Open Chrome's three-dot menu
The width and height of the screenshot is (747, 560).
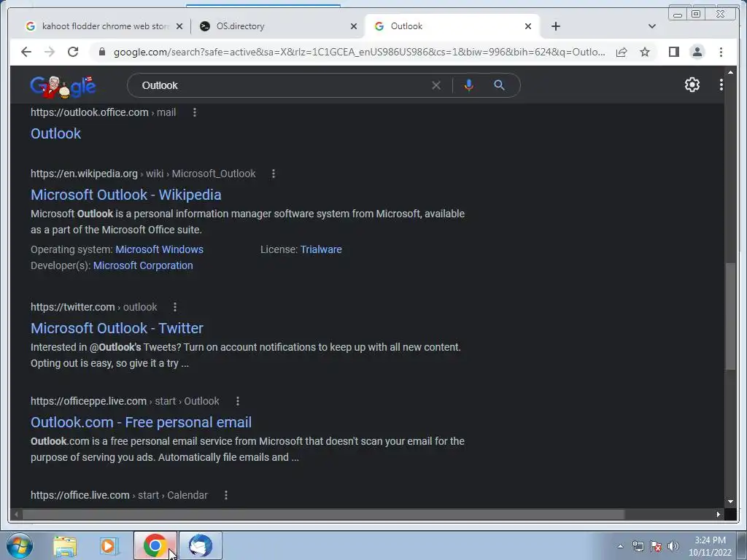point(721,52)
